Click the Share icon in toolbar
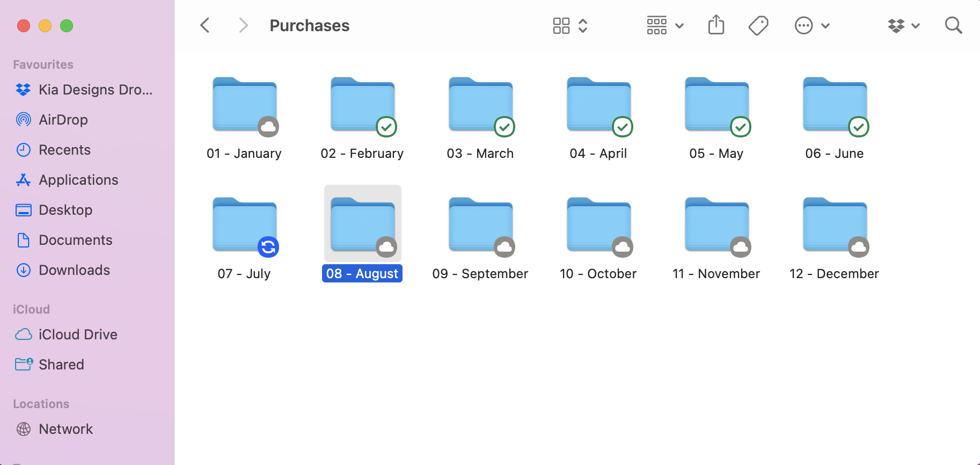Viewport: 980px width, 465px height. point(716,25)
